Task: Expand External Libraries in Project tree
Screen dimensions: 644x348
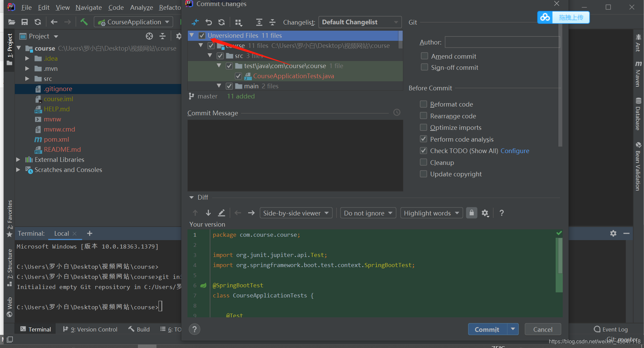Action: point(18,159)
